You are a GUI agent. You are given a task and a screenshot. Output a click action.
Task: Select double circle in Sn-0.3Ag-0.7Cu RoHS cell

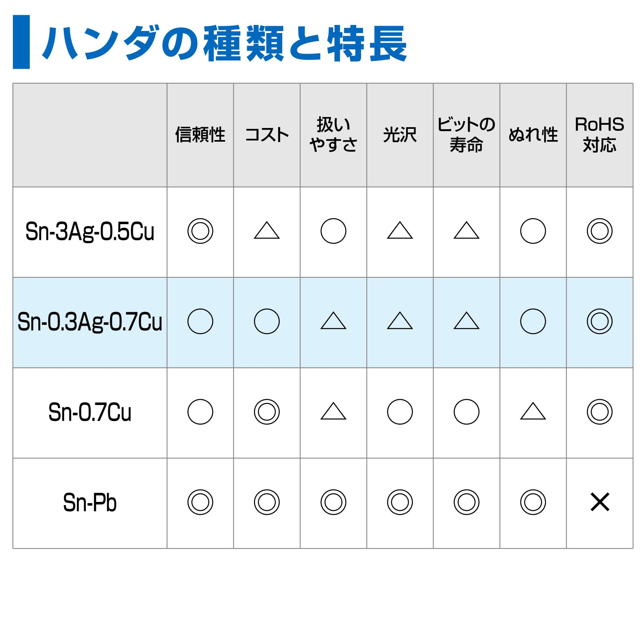[x=600, y=321]
